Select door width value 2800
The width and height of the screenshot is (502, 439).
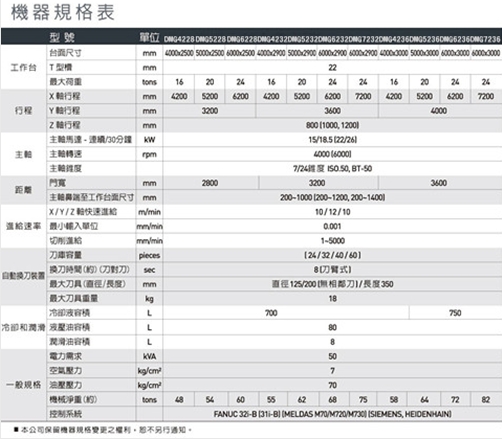pos(210,183)
